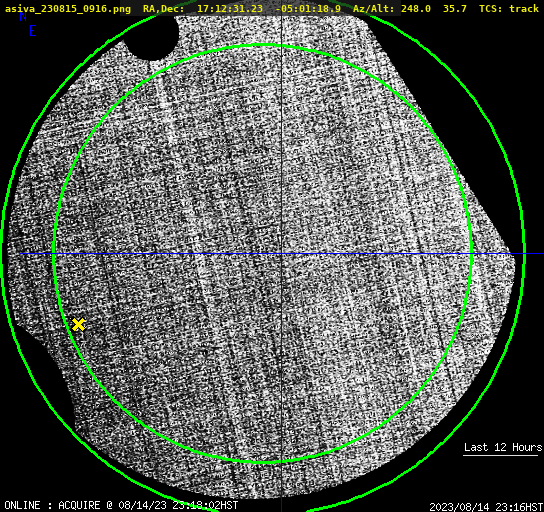The width and height of the screenshot is (544, 512).
Task: Click the asiva_230815_0916.png filename label
Action: coord(68,8)
